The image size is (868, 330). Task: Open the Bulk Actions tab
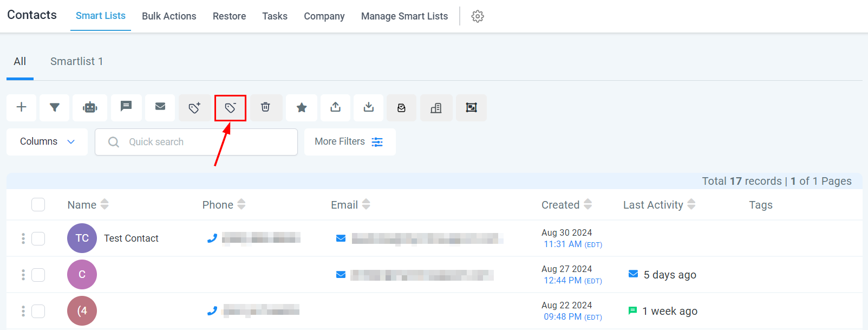[169, 16]
